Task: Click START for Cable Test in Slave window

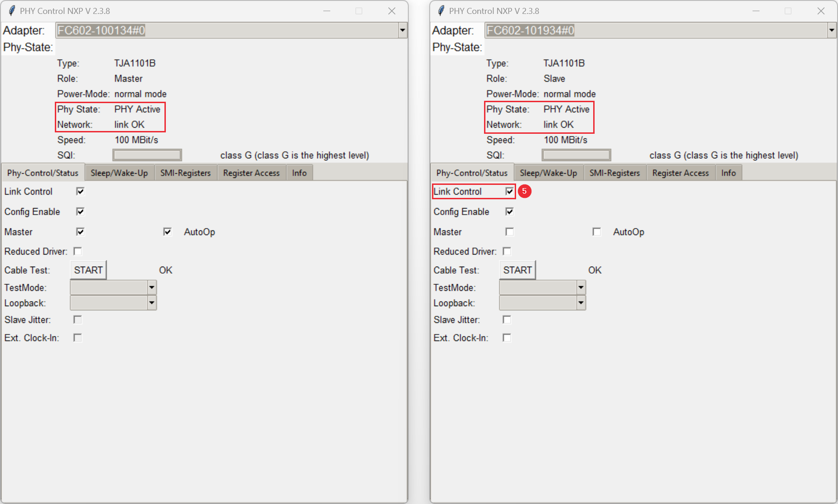Action: (517, 269)
